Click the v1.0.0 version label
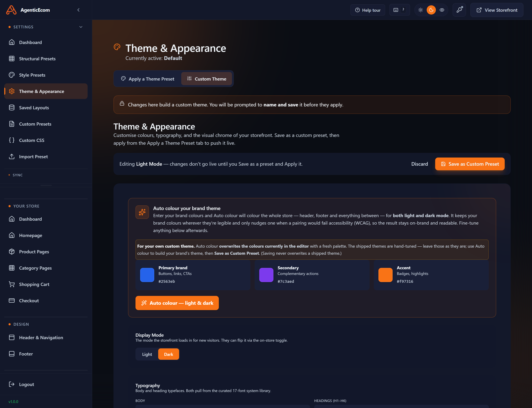 pyautogui.click(x=13, y=401)
